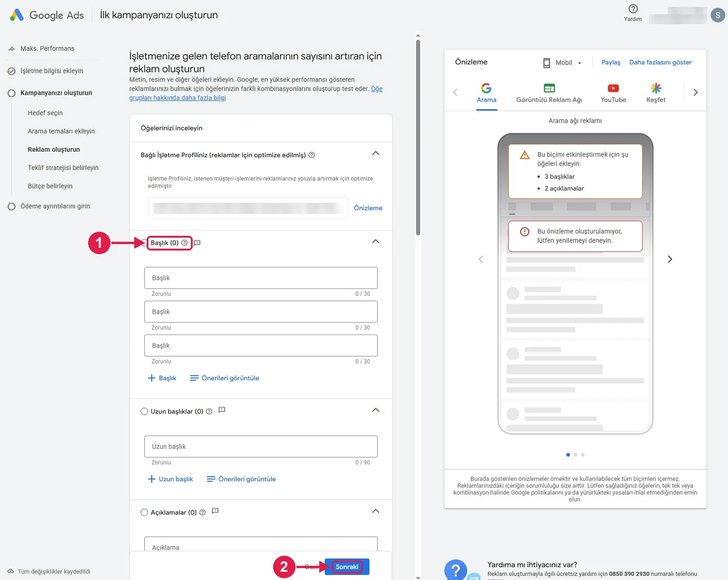
Task: Select the third preview pagination dot
Action: [582, 455]
